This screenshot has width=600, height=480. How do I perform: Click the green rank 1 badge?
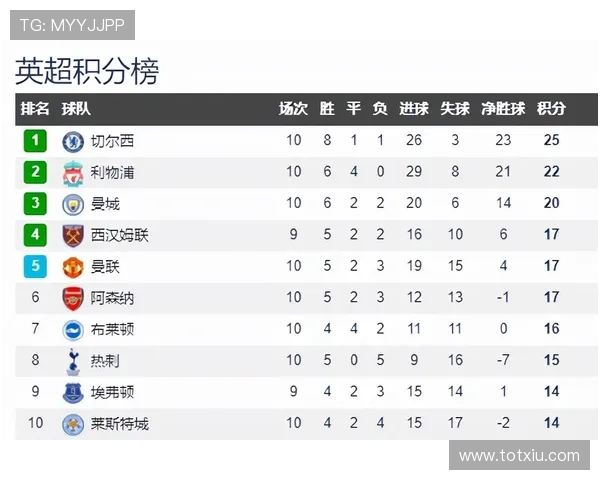pyautogui.click(x=36, y=141)
